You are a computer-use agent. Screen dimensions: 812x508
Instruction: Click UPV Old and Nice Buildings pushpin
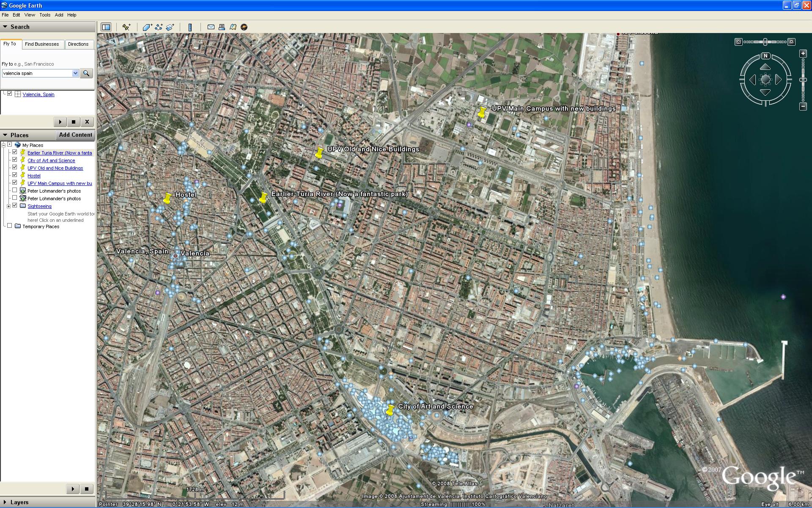(x=319, y=152)
